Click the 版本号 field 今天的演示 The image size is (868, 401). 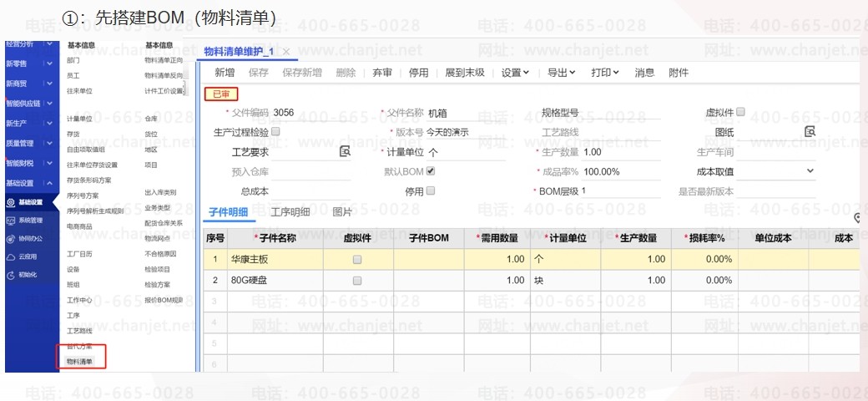[466, 132]
